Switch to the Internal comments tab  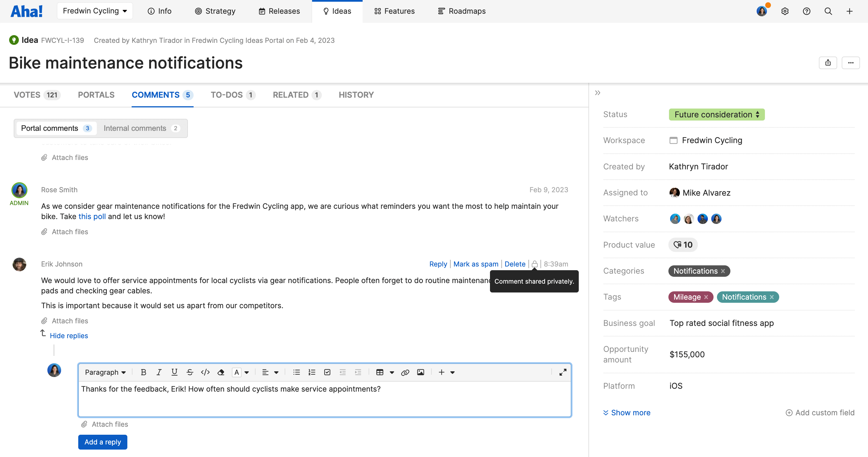click(x=135, y=128)
